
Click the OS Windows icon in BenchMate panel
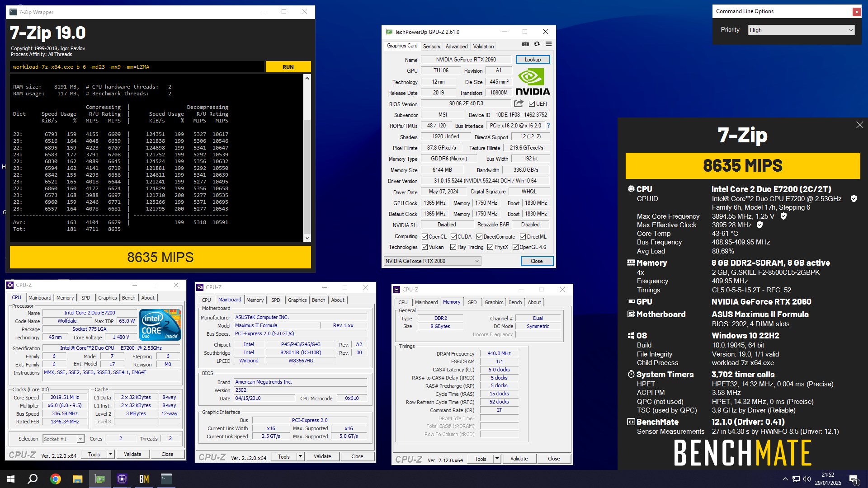[631, 335]
